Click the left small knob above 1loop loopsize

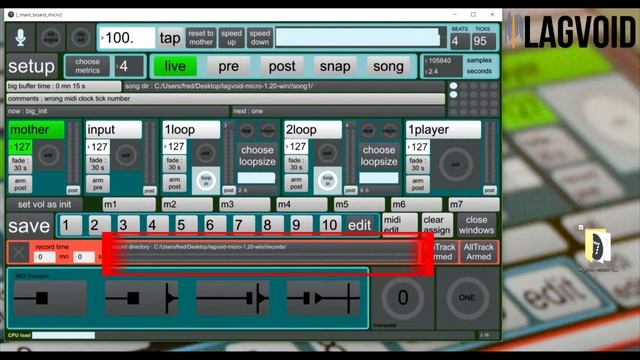tap(246, 131)
